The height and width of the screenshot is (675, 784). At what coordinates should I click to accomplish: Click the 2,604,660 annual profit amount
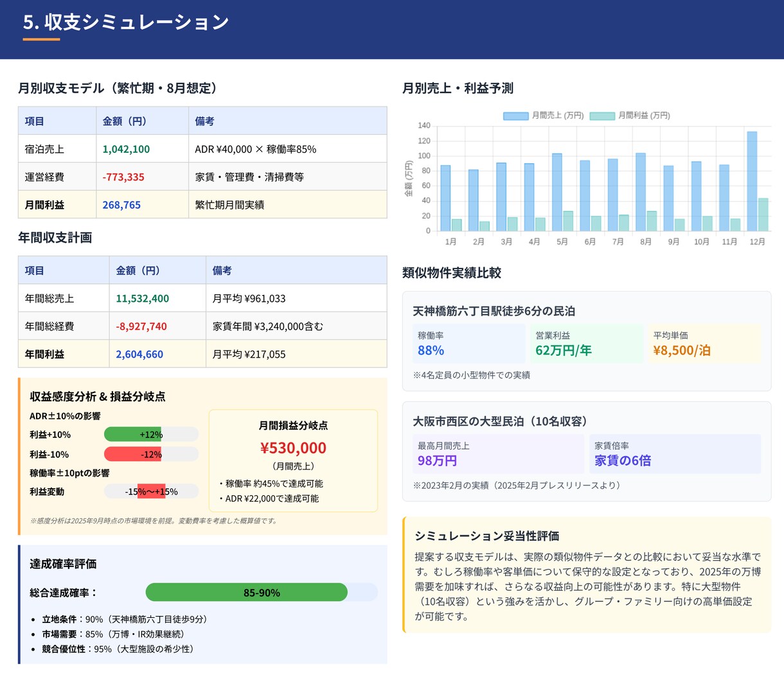point(139,354)
